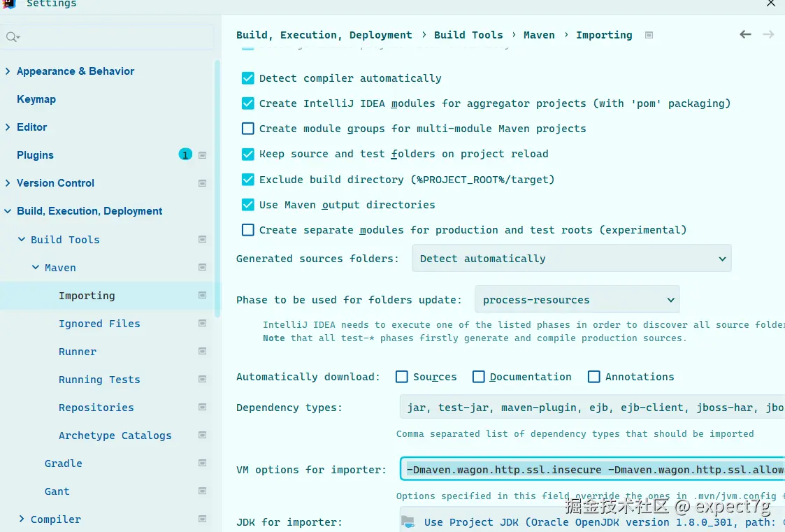This screenshot has width=785, height=532.
Task: Click the Plugins update badge showing 1
Action: coord(185,154)
